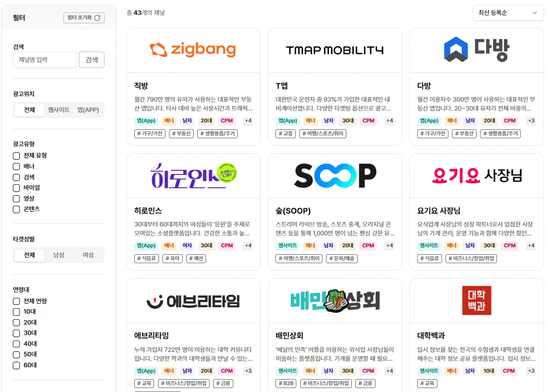
Task: Expand +4 tags on the 숲(SOOP) card
Action: (x=389, y=246)
